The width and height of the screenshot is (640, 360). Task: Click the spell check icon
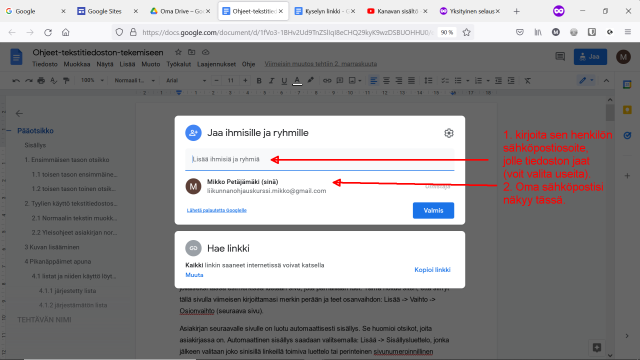click(53, 81)
